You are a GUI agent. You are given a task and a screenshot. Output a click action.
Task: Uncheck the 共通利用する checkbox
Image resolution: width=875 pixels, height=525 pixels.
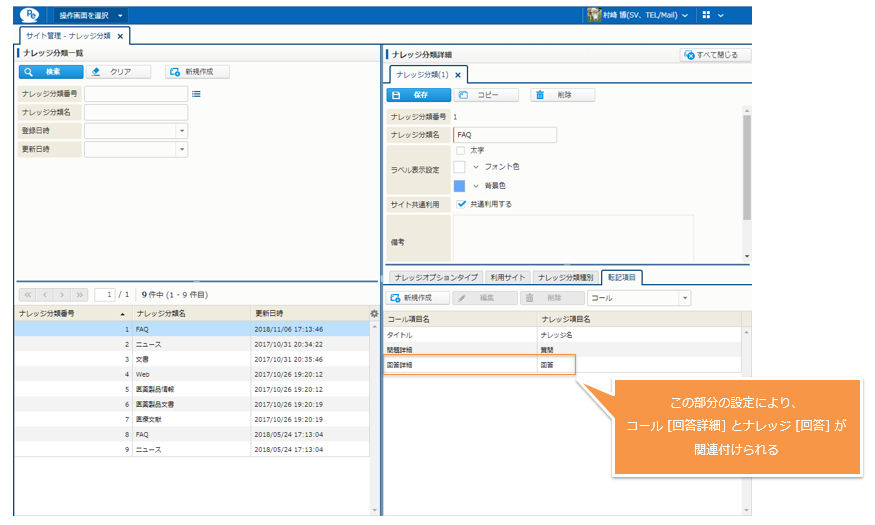(x=461, y=204)
